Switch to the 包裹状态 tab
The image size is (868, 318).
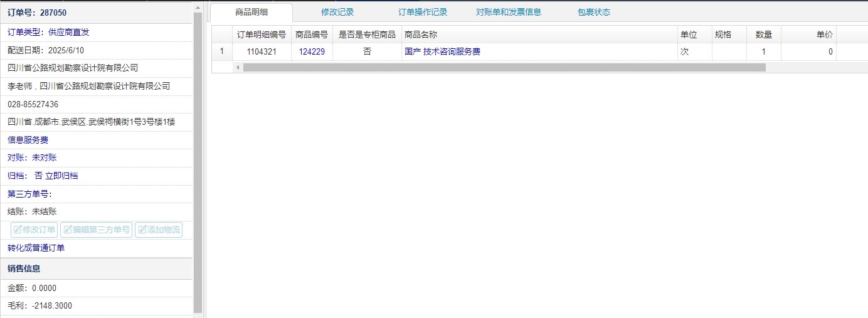click(x=594, y=12)
